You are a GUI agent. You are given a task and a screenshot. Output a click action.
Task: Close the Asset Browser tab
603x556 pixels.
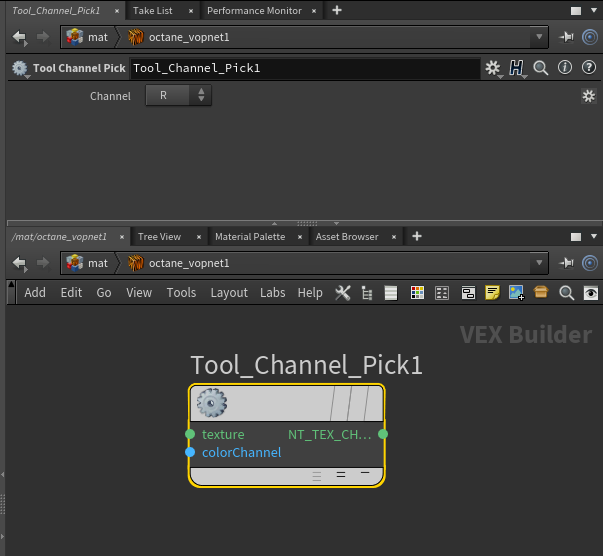(394, 237)
